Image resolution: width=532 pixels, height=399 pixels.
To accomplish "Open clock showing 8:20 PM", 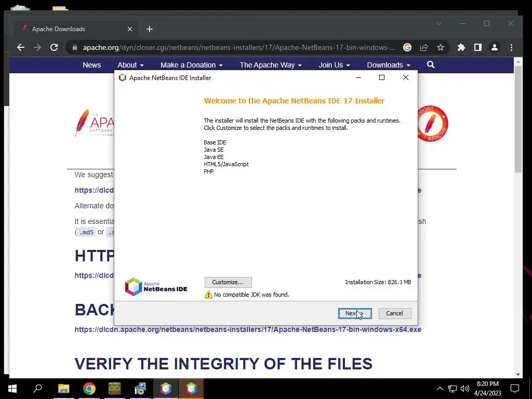I will point(487,389).
